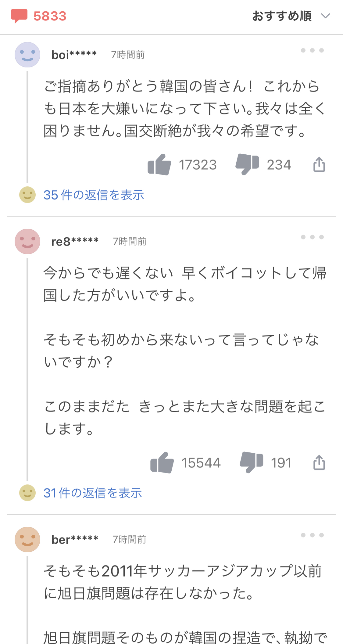Share the boi***** comment
The image size is (343, 644).
[319, 165]
